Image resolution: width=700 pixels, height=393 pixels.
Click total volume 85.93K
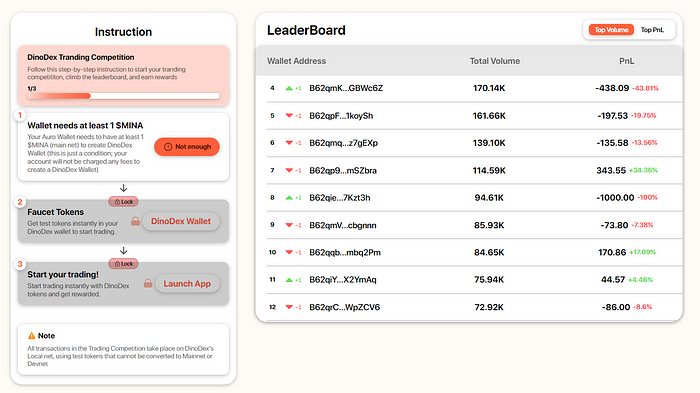[x=489, y=226]
